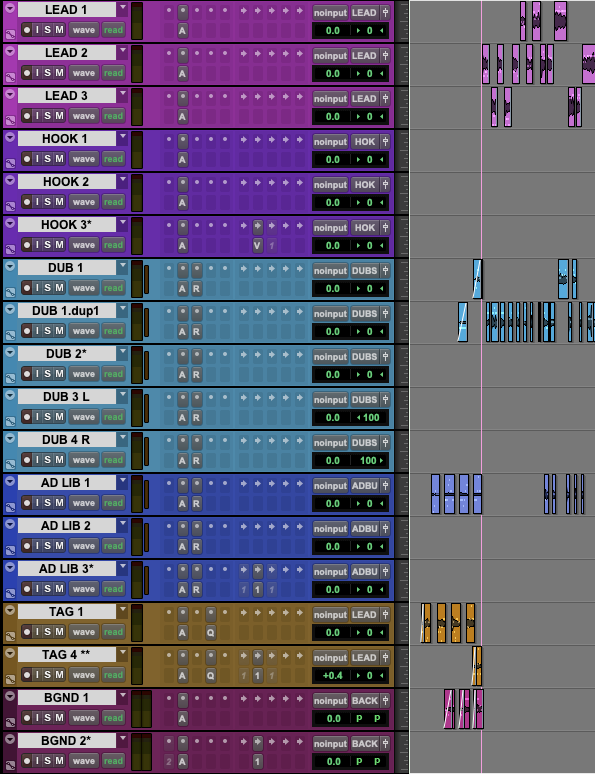Select the HOOK 3* track name
The image size is (595, 774).
[66, 225]
